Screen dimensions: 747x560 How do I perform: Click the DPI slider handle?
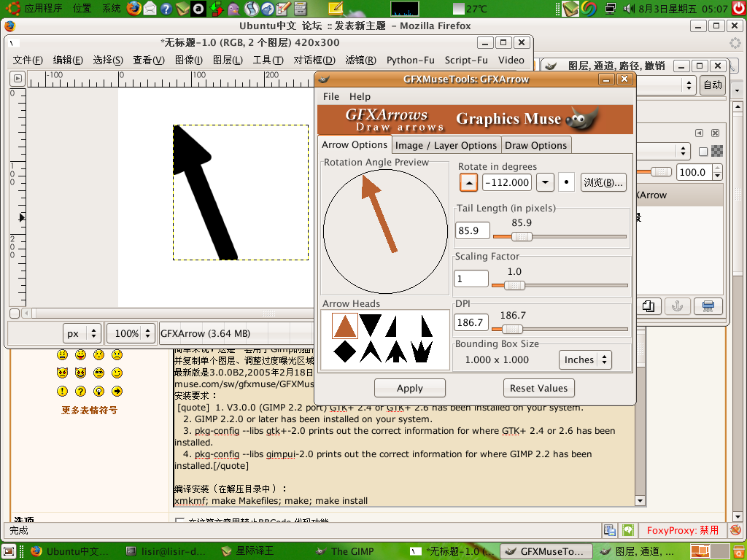512,329
